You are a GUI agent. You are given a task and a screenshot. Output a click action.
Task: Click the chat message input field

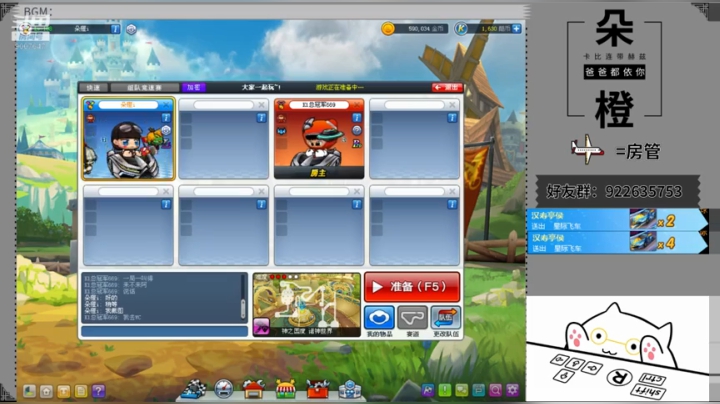coord(164,331)
